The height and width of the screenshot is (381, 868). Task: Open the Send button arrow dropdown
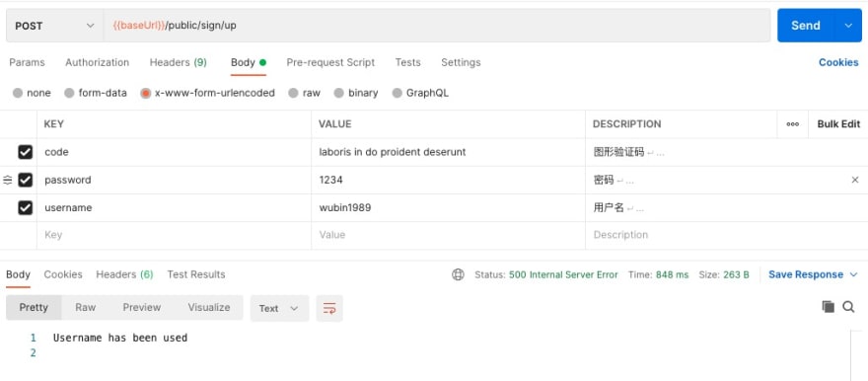pyautogui.click(x=848, y=26)
